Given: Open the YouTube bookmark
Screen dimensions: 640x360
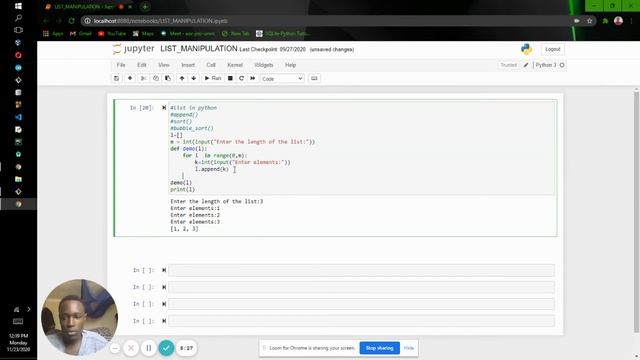Looking at the screenshot, I should pos(112,33).
